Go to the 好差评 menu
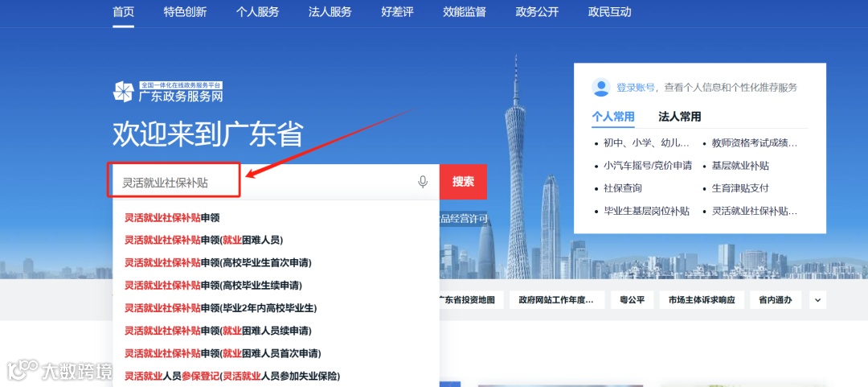The width and height of the screenshot is (868, 387). (398, 11)
